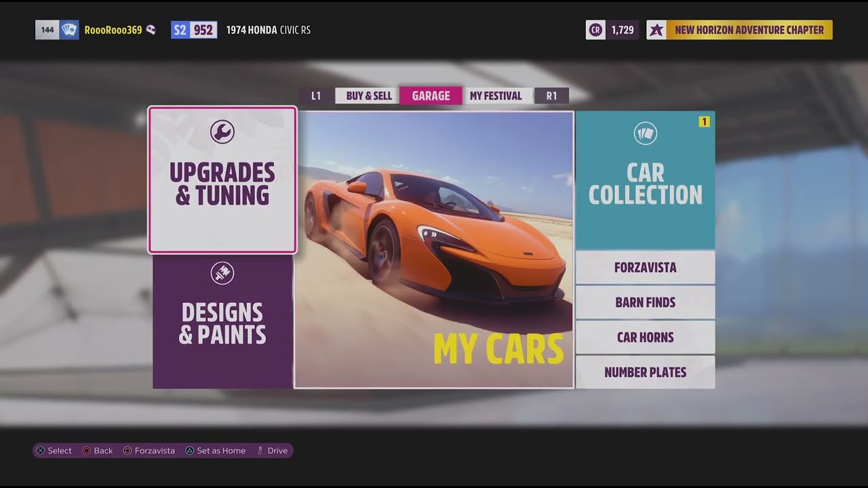Click the Drive button hint icon
The height and width of the screenshot is (488, 868).
tap(260, 451)
